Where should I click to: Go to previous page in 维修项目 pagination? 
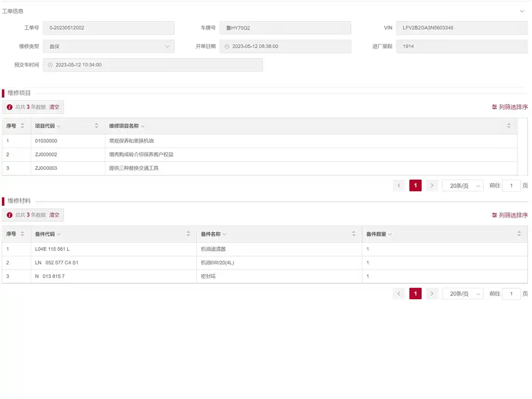[399, 185]
